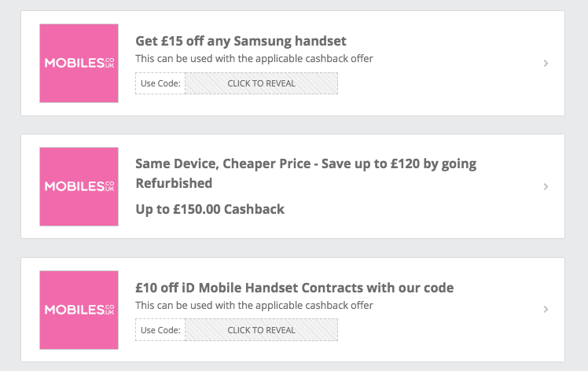Open the iD Mobile offer via its right chevron

tap(546, 309)
